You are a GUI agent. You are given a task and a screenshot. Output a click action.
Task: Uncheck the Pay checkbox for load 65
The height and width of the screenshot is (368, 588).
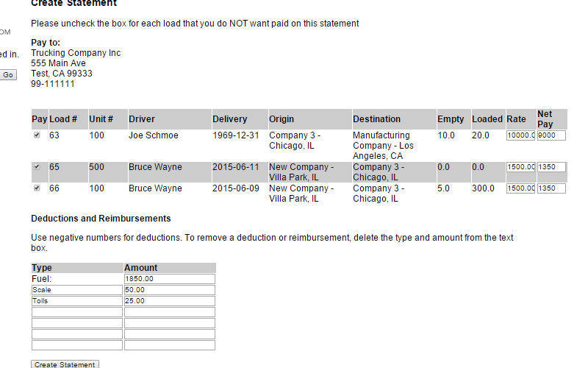click(37, 167)
